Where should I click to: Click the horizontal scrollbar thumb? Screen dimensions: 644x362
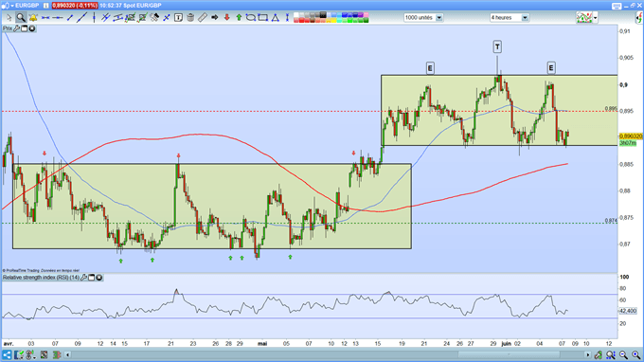point(510,354)
